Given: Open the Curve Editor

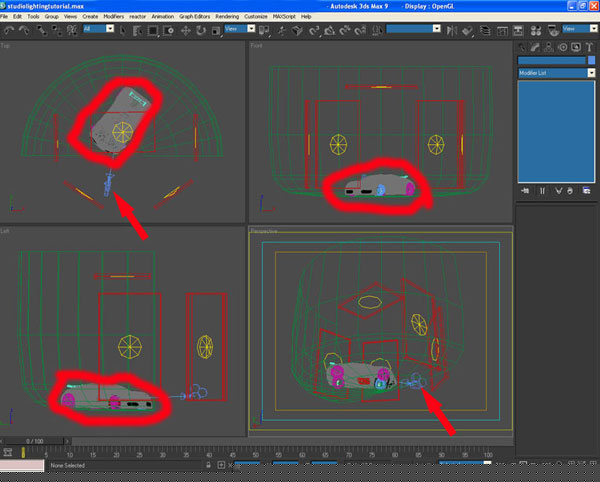Looking at the screenshot, I should pos(502,30).
